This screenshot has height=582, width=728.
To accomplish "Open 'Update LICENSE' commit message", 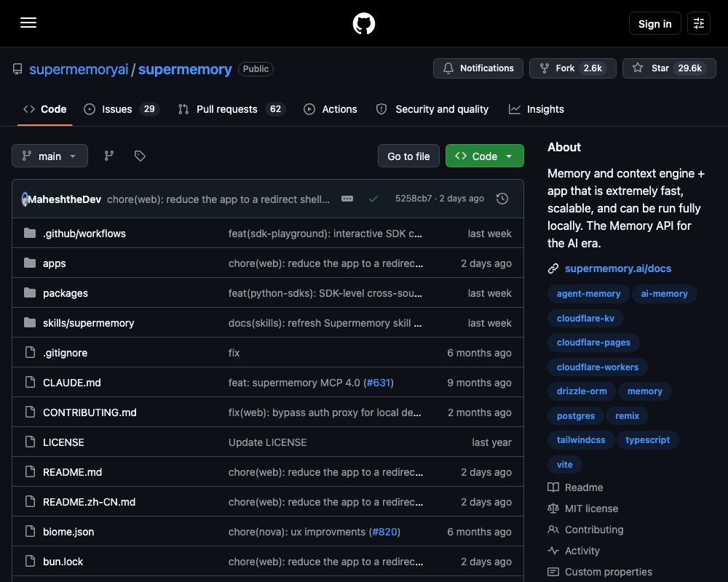I will tap(267, 442).
